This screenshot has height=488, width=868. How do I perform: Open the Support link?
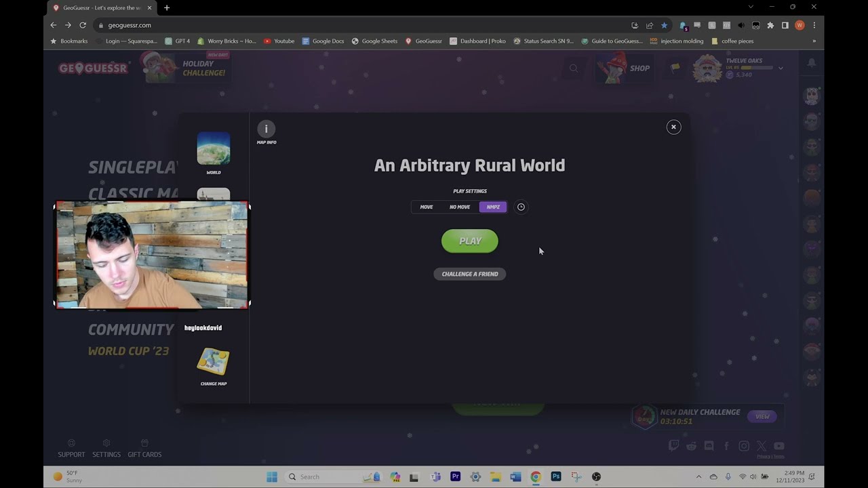[x=71, y=449]
